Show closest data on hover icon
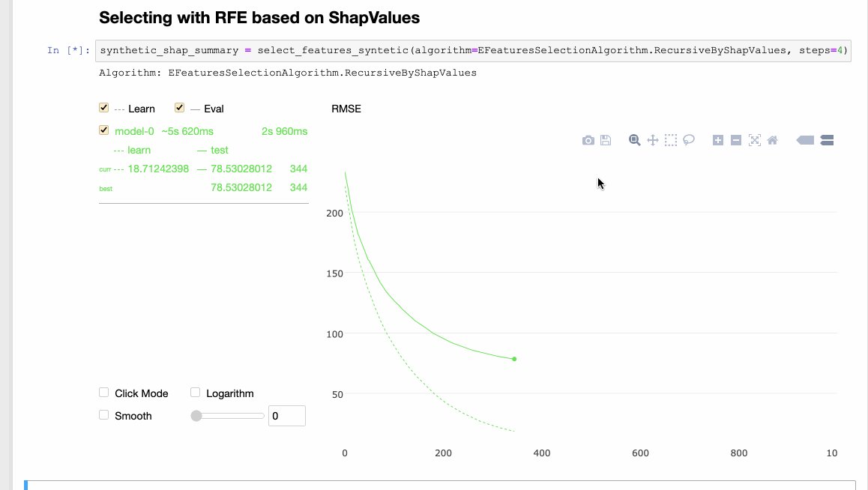The width and height of the screenshot is (868, 490). click(x=805, y=140)
